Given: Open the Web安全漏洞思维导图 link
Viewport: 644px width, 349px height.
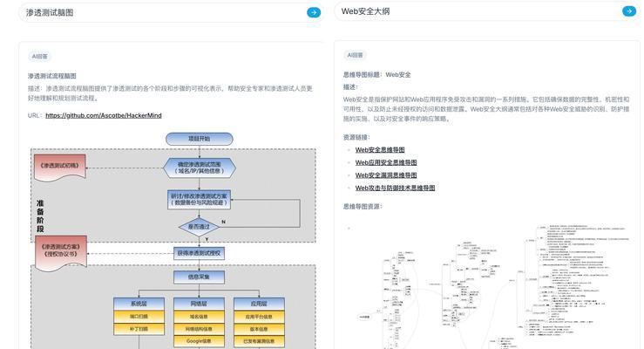Looking at the screenshot, I should pyautogui.click(x=386, y=175).
